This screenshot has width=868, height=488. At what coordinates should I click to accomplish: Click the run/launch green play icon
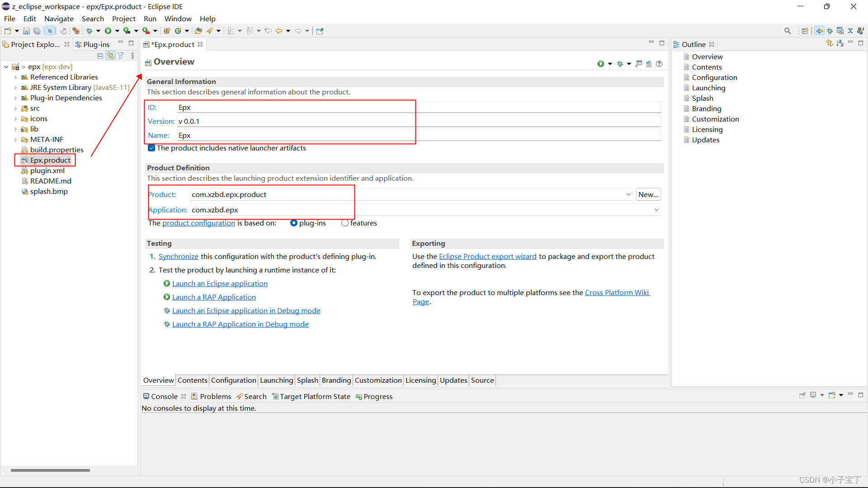(107, 30)
